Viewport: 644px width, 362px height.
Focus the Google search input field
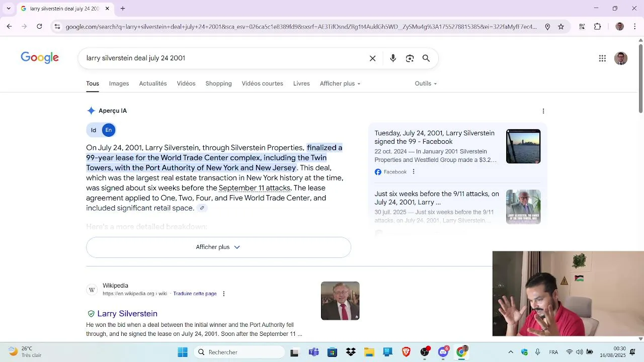click(224, 58)
